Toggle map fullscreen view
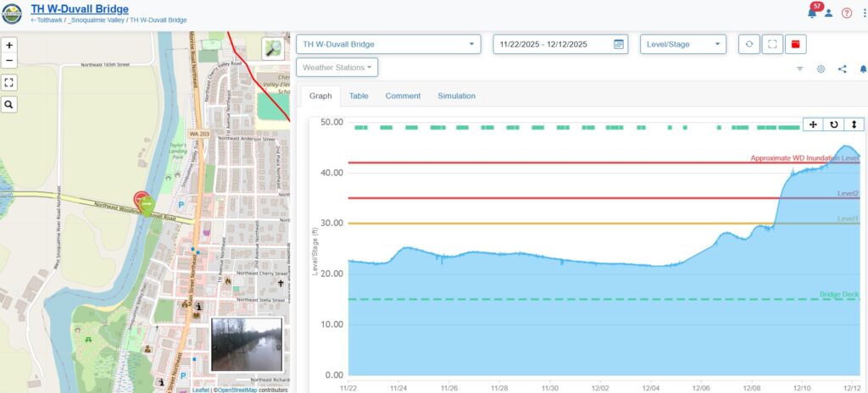Image resolution: width=868 pixels, height=393 pixels. click(x=9, y=82)
